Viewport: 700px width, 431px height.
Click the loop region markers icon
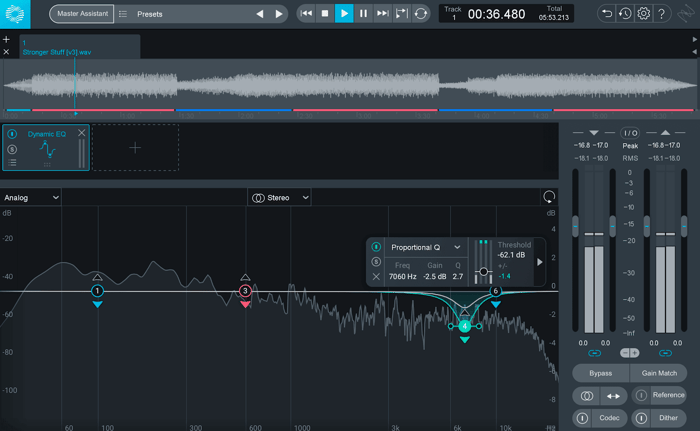pos(402,14)
